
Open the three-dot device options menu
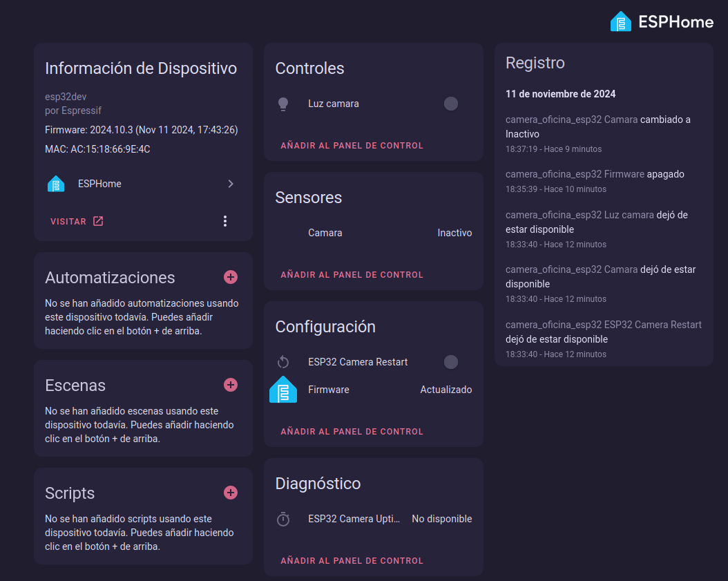click(x=224, y=221)
